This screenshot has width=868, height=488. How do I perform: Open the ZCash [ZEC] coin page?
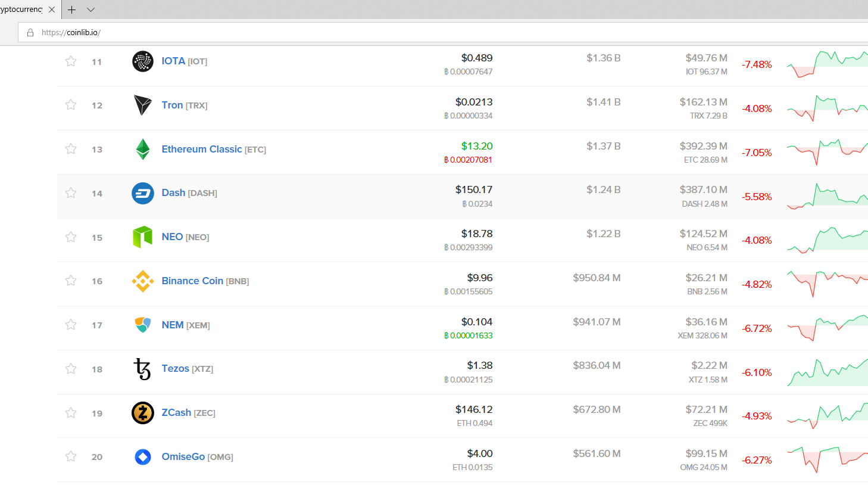click(x=189, y=413)
